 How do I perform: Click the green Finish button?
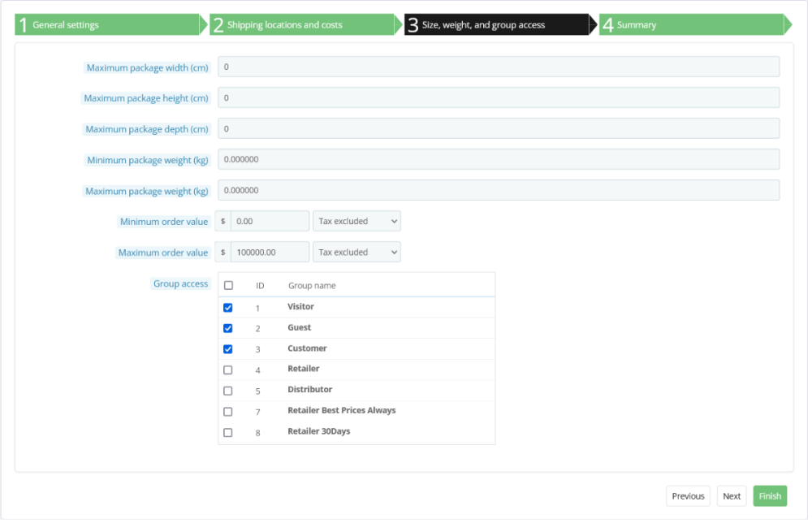pyautogui.click(x=770, y=496)
